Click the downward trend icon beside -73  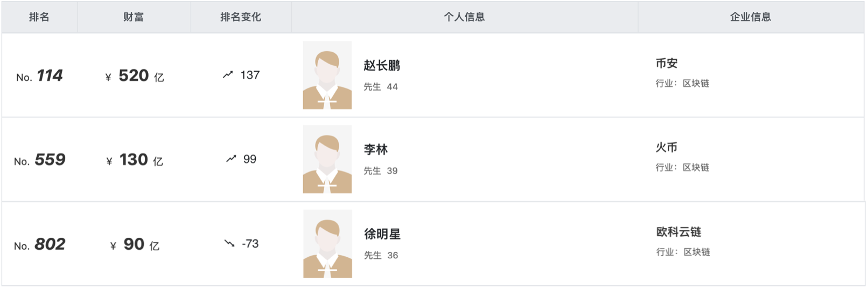point(229,243)
